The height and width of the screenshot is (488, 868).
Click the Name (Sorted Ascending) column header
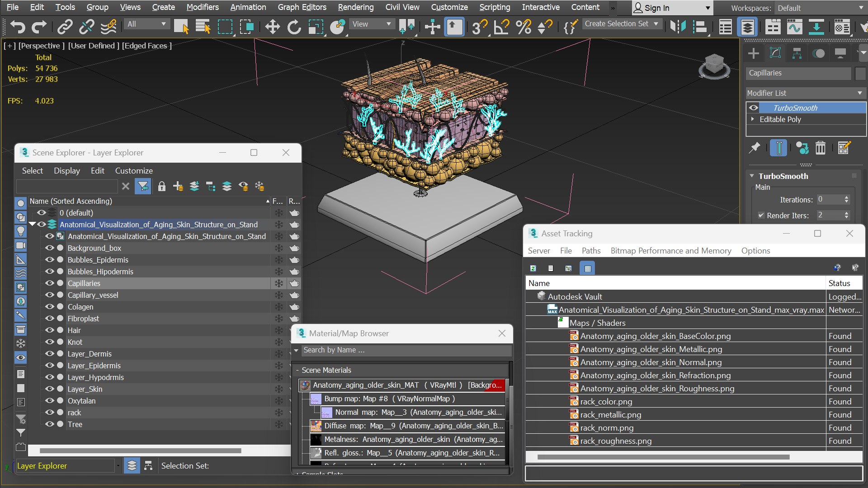click(x=150, y=201)
